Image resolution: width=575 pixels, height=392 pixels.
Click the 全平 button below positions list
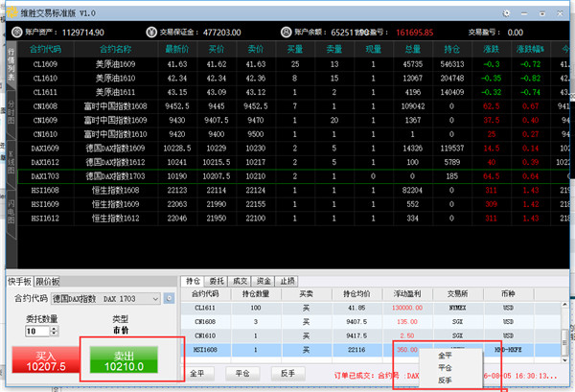(x=196, y=374)
